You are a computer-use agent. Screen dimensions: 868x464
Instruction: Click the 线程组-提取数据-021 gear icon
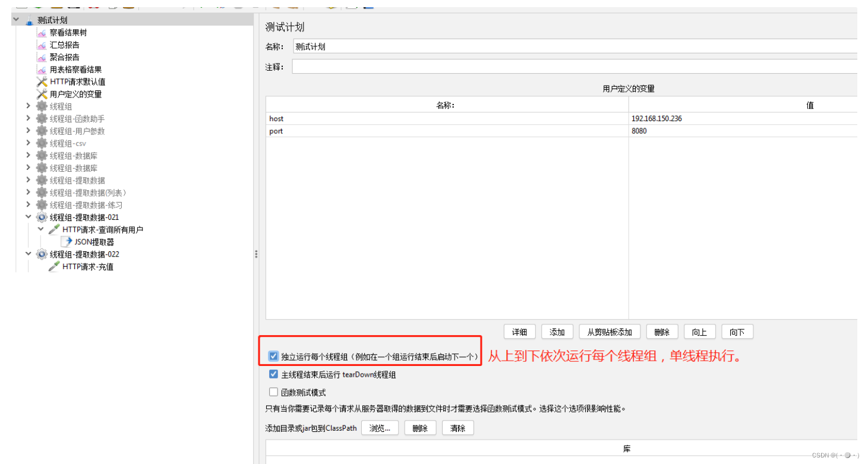pos(42,217)
